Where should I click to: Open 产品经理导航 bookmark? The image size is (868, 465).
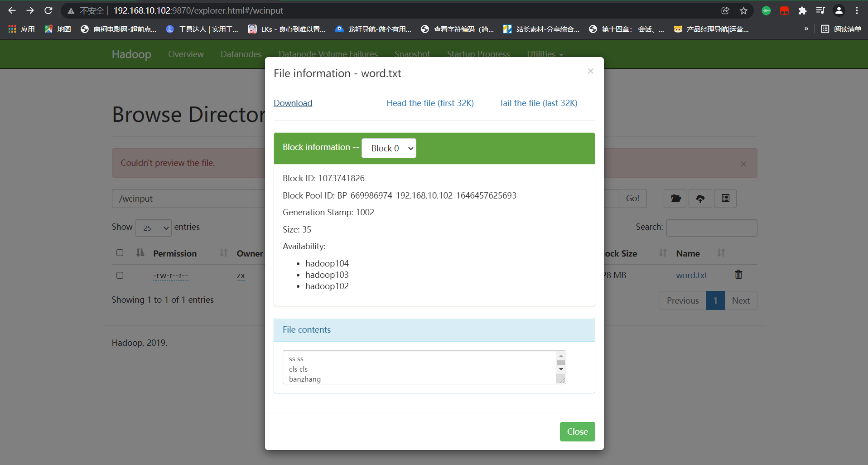(711, 29)
